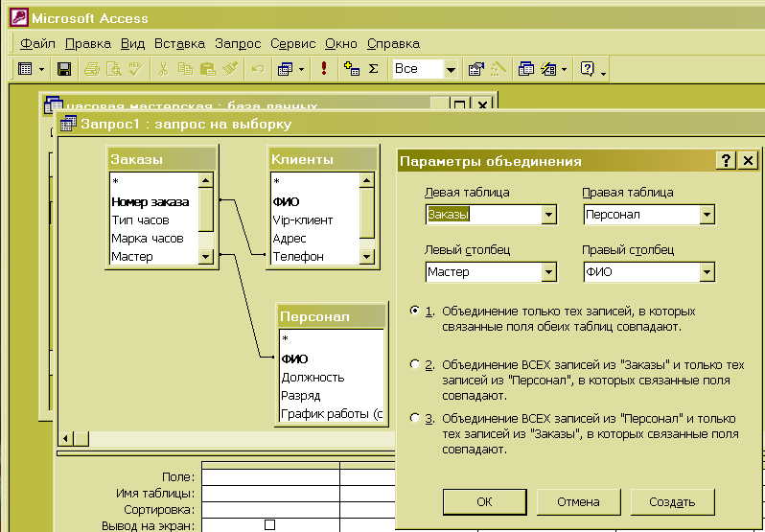765x532 pixels.
Task: Run the query with the exclamation icon
Action: (324, 69)
